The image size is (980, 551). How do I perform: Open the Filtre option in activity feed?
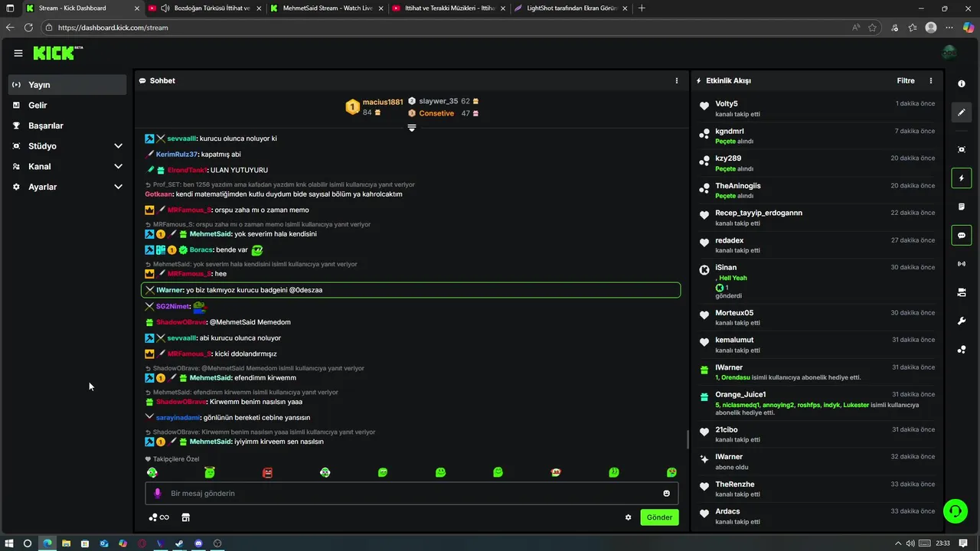coord(906,80)
